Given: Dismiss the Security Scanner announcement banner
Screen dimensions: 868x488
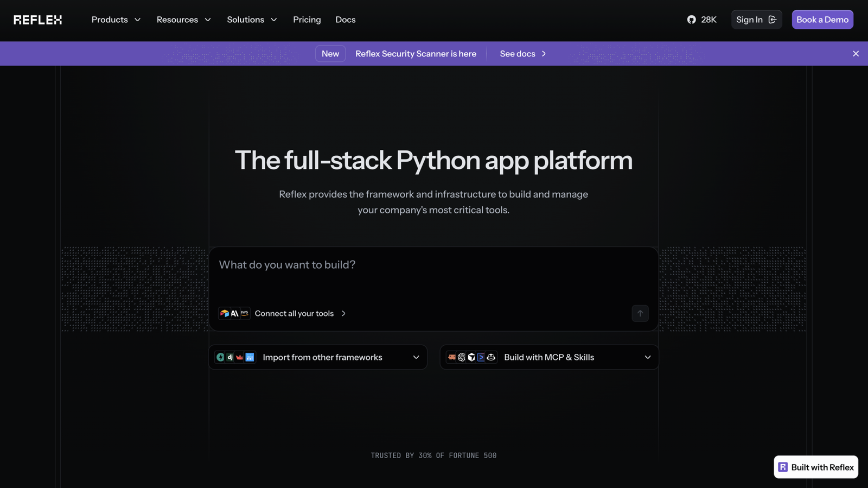Looking at the screenshot, I should tap(856, 54).
